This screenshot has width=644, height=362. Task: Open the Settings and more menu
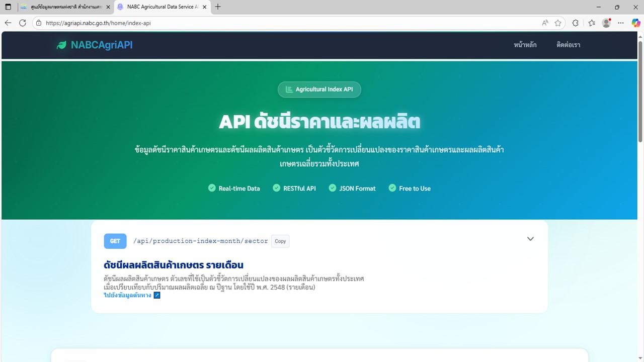[620, 23]
